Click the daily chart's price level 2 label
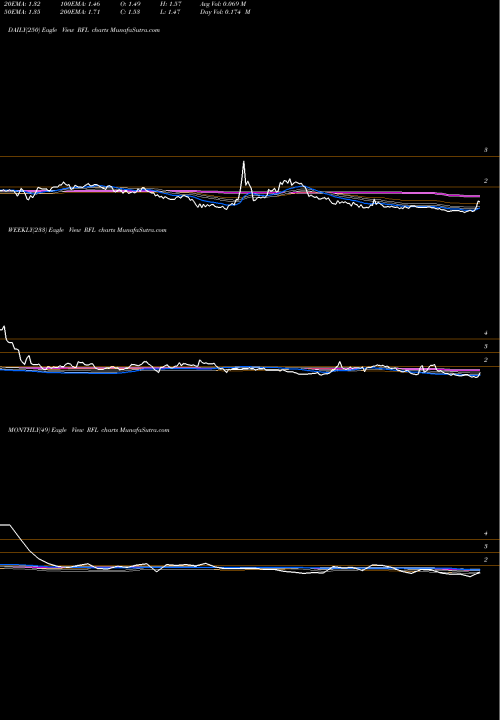500x720 pixels. (x=486, y=181)
